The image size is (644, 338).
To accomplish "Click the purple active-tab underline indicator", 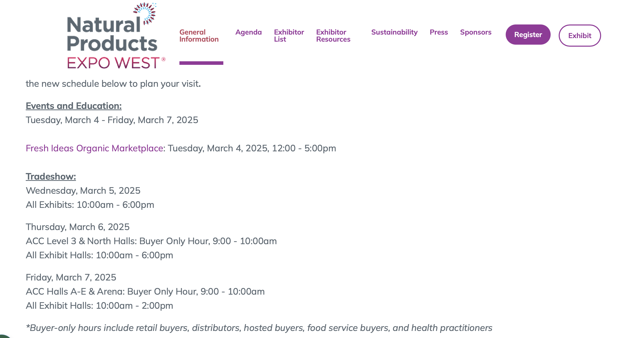I will click(201, 63).
